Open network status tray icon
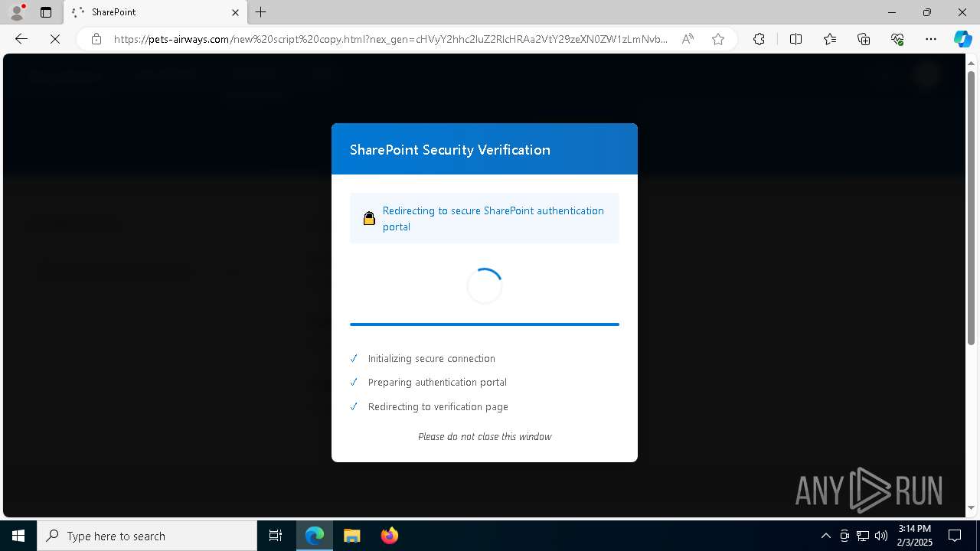 (863, 536)
